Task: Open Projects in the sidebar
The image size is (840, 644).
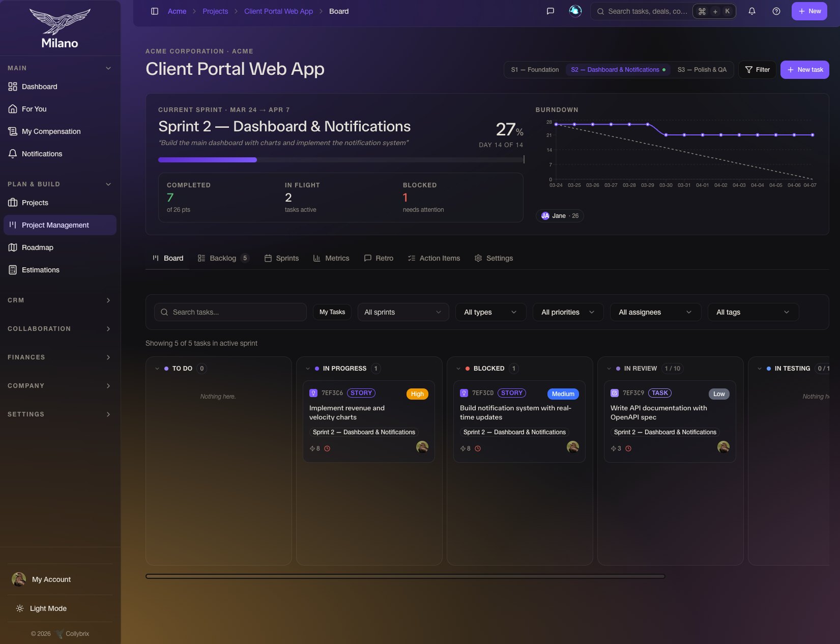Action: pyautogui.click(x=60, y=203)
